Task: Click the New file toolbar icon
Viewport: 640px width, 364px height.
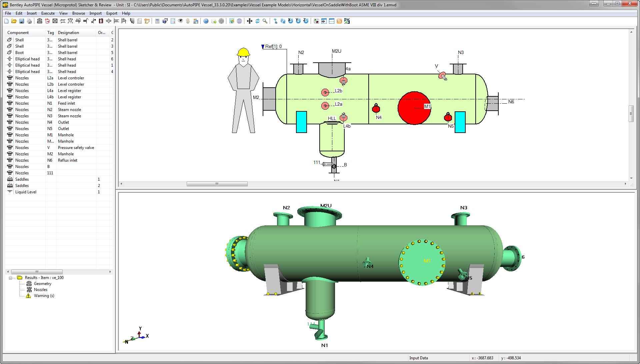Action: (6, 21)
